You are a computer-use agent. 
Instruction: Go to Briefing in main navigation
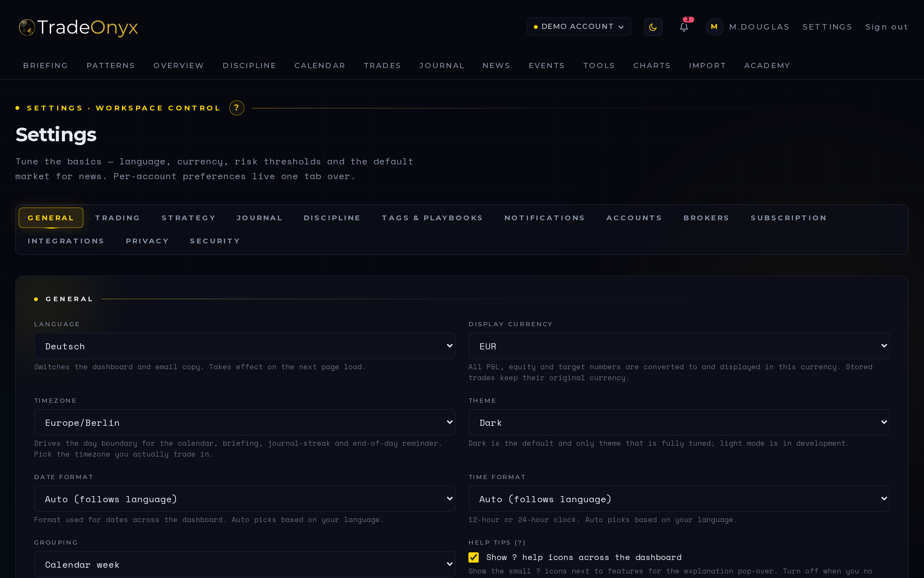coord(46,66)
